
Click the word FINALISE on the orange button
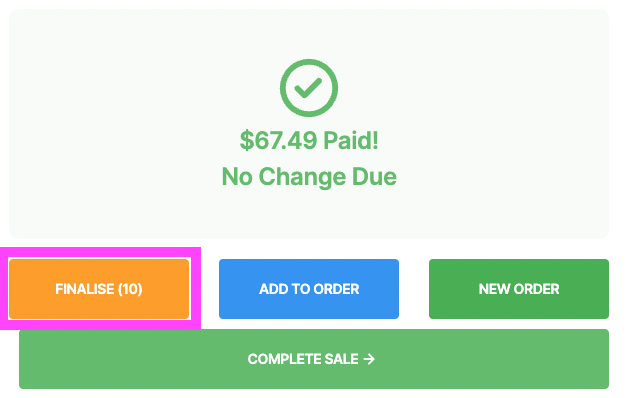[85, 289]
